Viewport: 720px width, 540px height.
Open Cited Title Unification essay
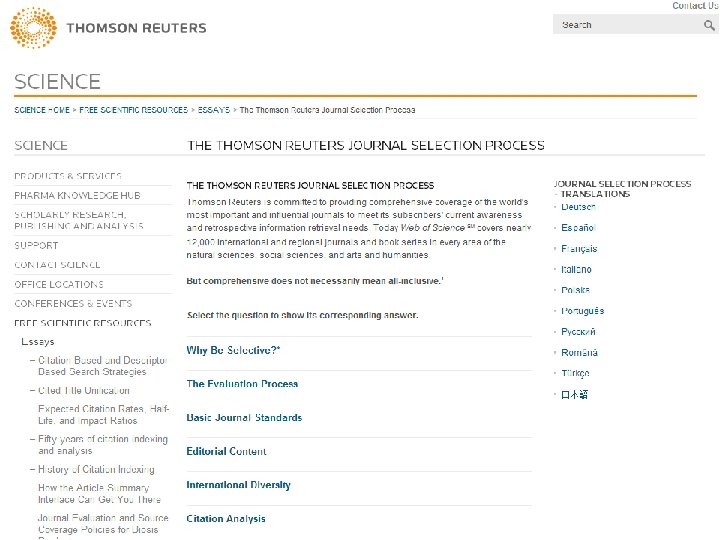84,390
